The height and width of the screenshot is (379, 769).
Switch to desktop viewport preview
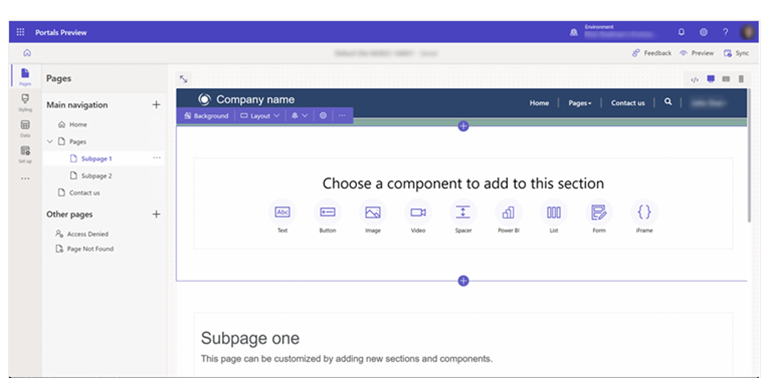711,79
